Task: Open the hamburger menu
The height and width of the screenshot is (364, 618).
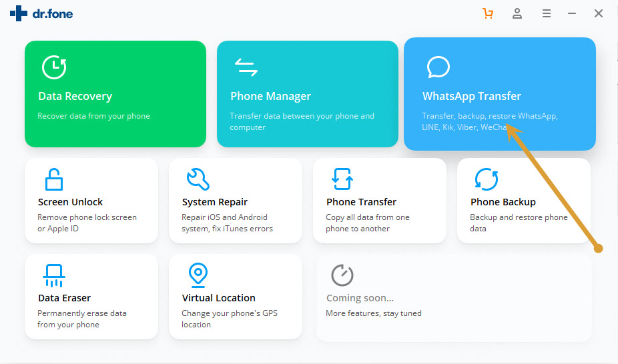Action: (x=547, y=14)
